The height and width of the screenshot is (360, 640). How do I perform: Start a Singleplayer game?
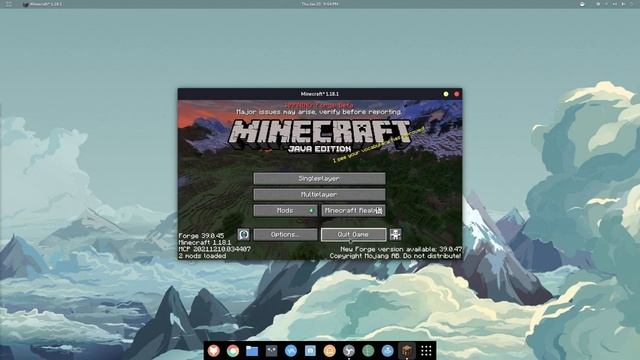coord(319,178)
